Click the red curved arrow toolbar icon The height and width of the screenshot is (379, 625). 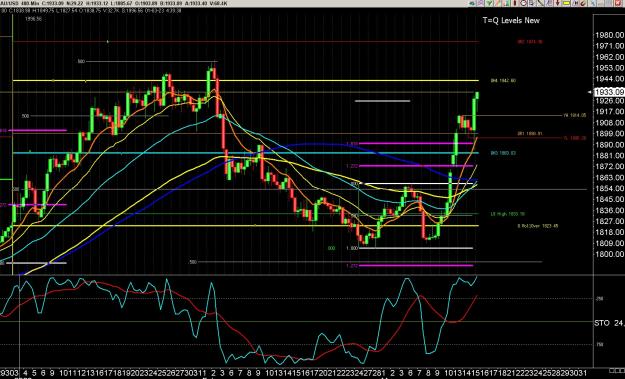tap(583, 3)
